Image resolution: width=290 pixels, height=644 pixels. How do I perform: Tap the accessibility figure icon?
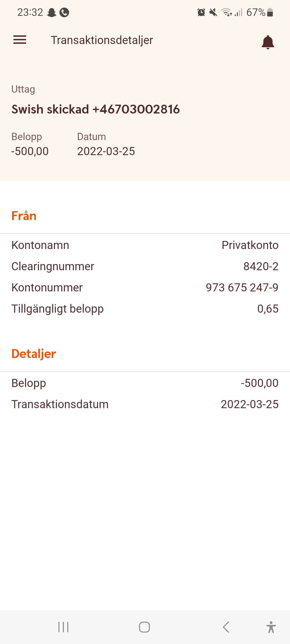[271, 627]
